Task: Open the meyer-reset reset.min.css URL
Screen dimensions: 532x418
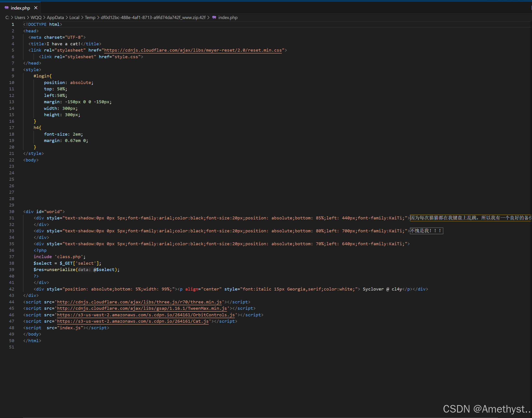Action: pos(193,50)
